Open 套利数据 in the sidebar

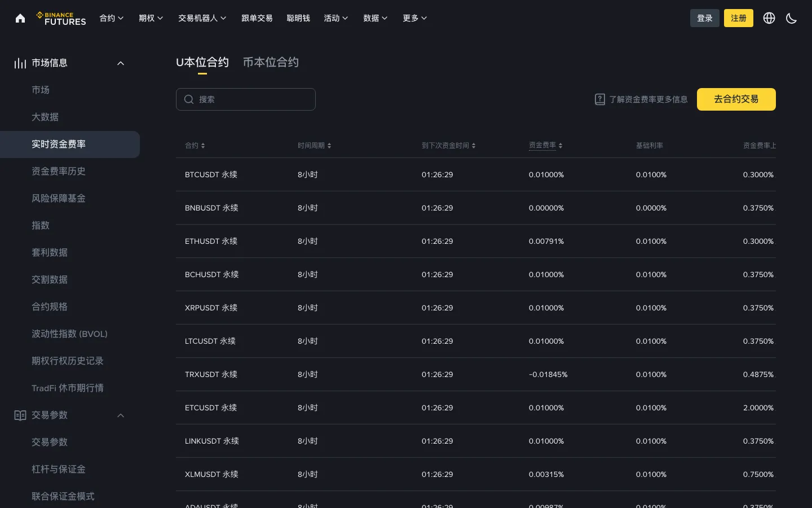tap(50, 253)
